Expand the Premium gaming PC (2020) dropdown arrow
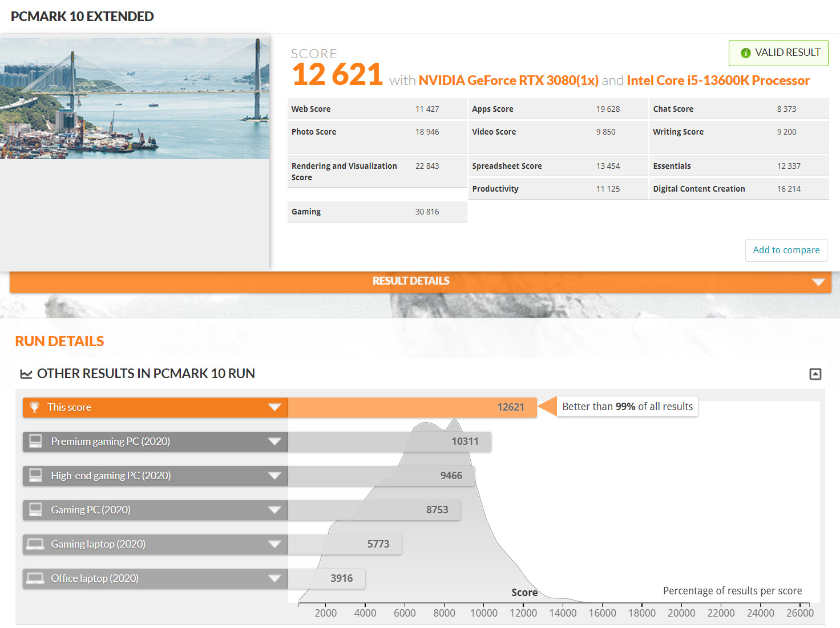The image size is (840, 628). pyautogui.click(x=274, y=441)
